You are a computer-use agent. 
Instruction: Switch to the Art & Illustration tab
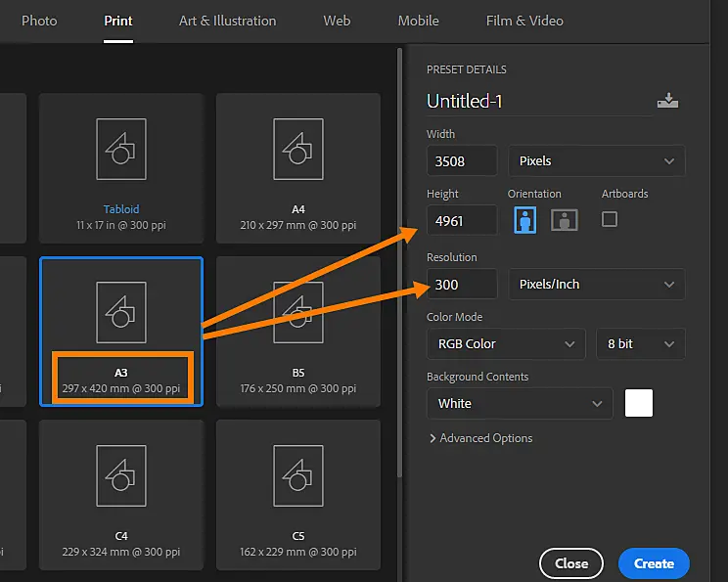coord(227,21)
